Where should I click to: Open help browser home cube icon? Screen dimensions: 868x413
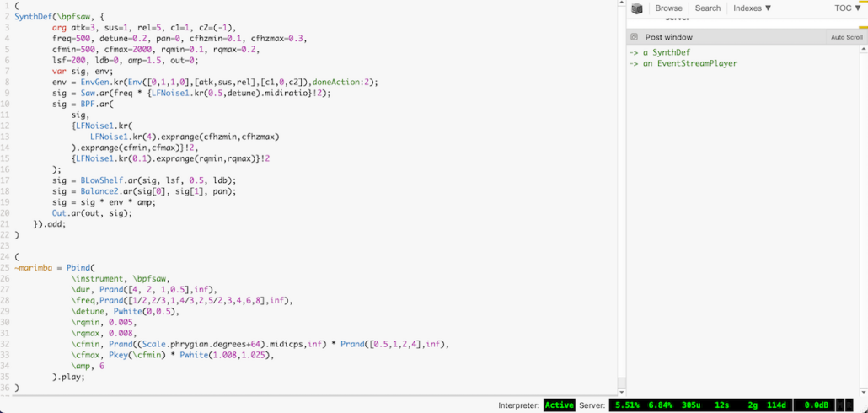pos(637,8)
